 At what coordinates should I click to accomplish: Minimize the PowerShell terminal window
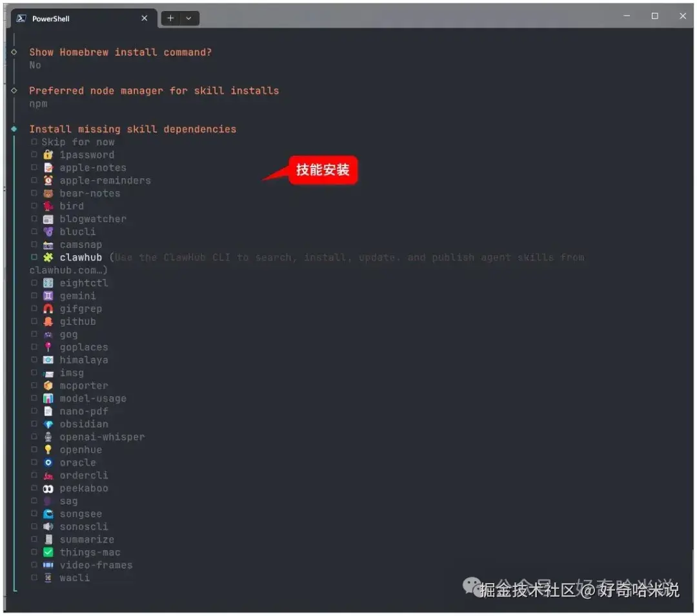click(x=627, y=16)
